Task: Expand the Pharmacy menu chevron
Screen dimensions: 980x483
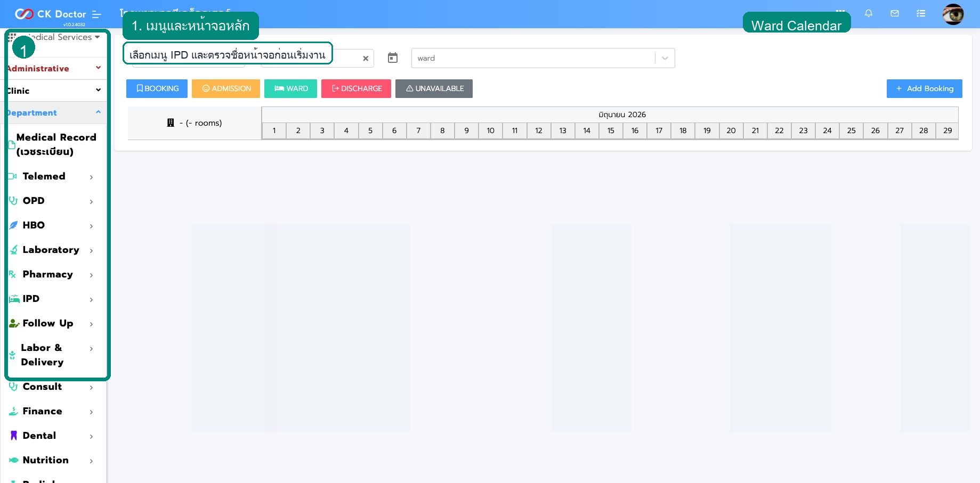Action: pos(91,275)
